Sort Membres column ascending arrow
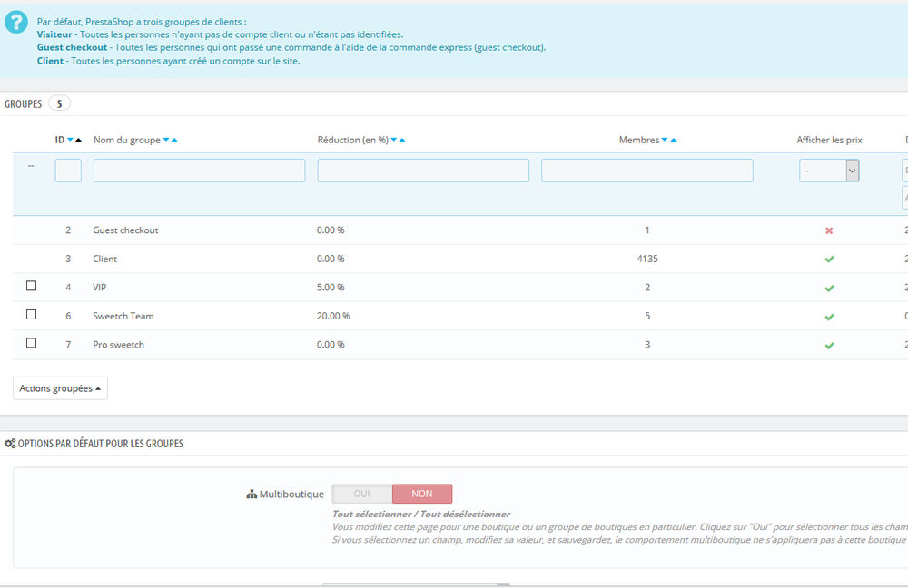 (x=674, y=140)
